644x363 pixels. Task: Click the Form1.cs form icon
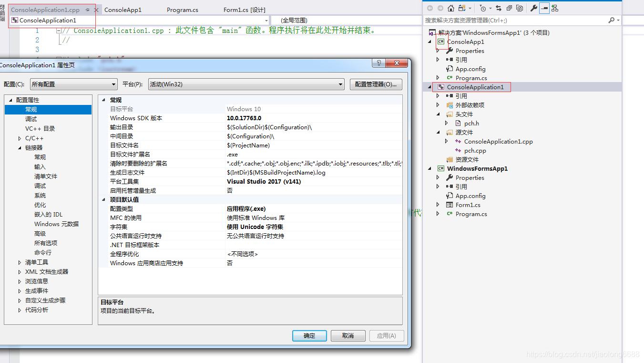click(450, 205)
